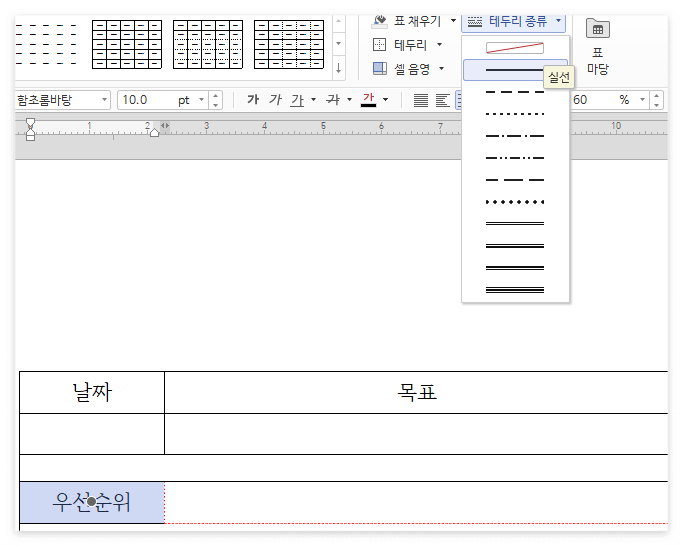The height and width of the screenshot is (546, 683).
Task: Increase font size with up stepper
Action: (x=215, y=95)
